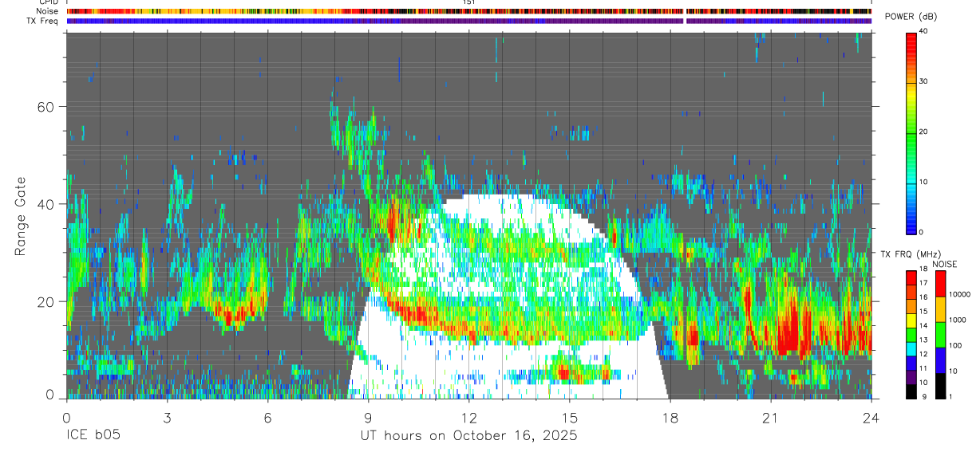Click the 'UT hours on October 16, 2025' label
This screenshot has height=452, width=980.
click(468, 435)
